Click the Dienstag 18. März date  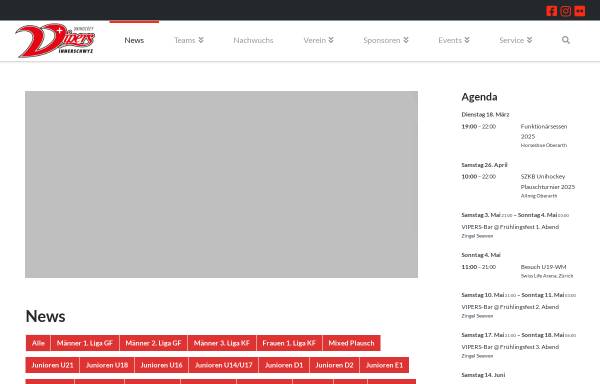point(485,114)
